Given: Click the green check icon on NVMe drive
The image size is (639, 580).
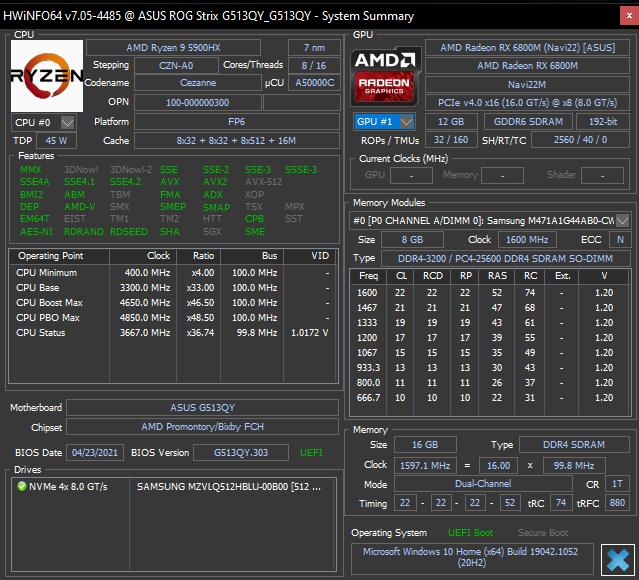Looking at the screenshot, I should pos(22,486).
